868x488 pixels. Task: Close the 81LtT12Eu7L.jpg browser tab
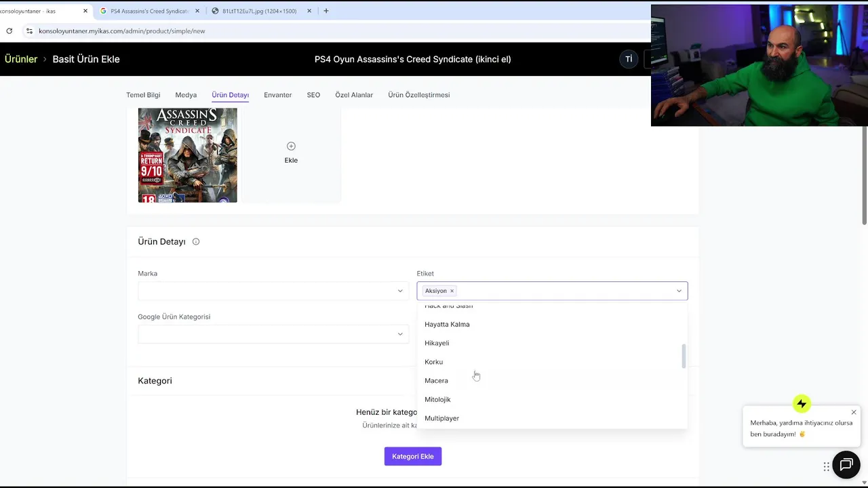coord(309,11)
